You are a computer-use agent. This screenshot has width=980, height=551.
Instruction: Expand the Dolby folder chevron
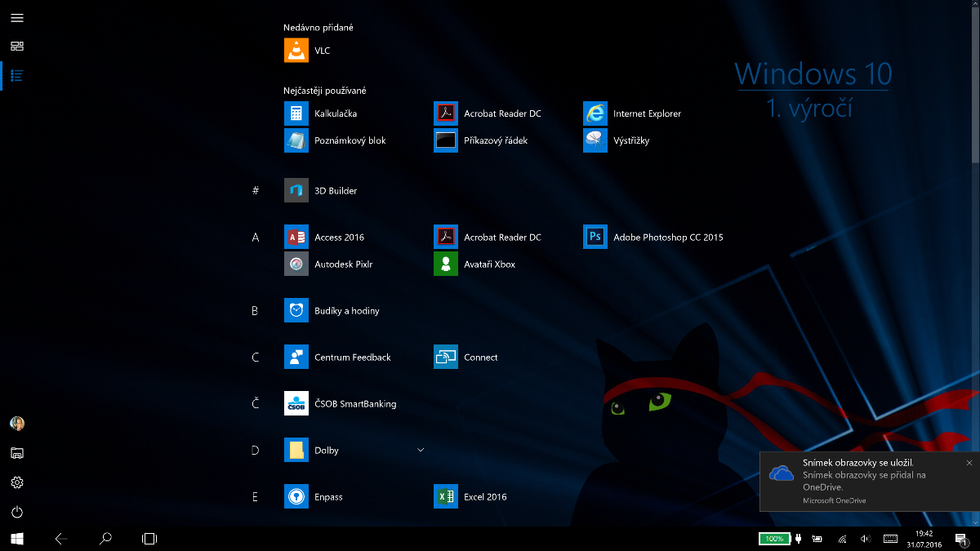pyautogui.click(x=421, y=450)
